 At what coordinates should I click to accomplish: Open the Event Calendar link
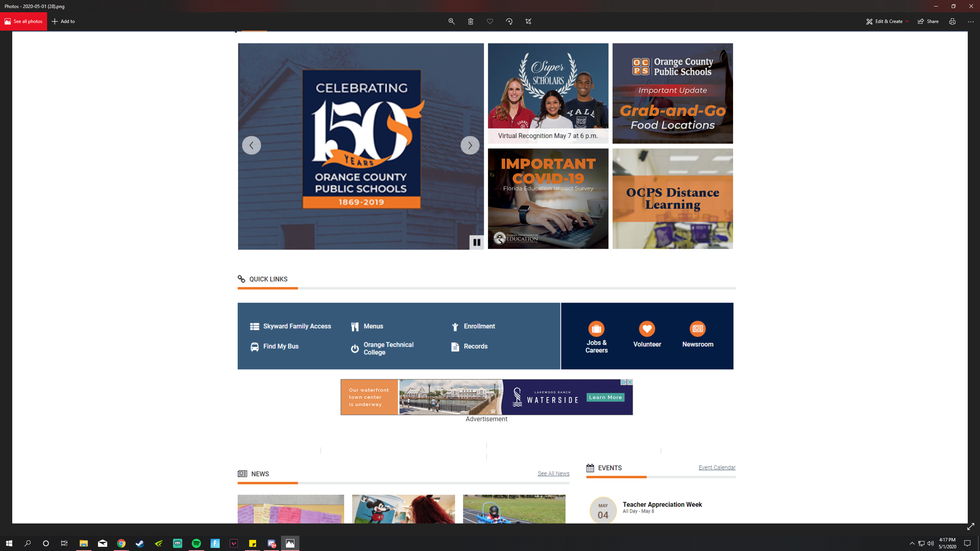717,468
